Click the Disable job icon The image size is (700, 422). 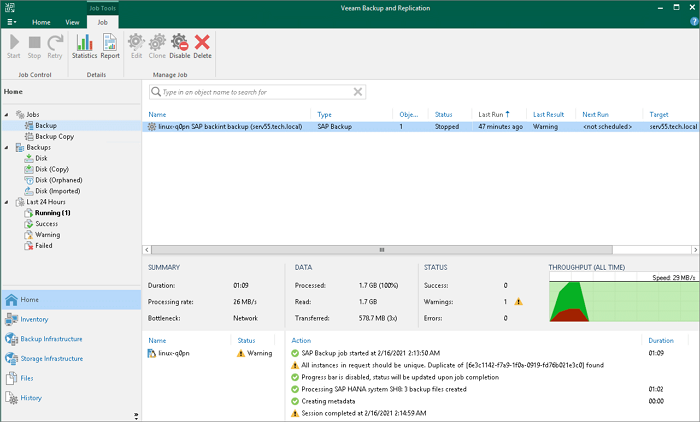(180, 46)
